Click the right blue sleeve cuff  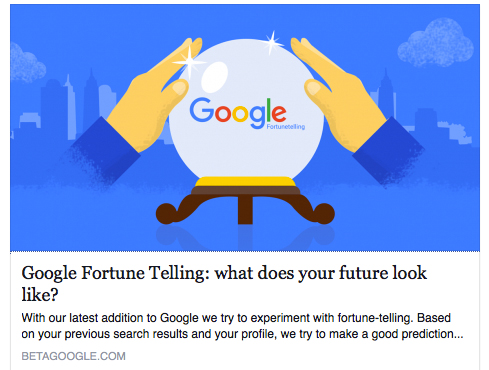pos(388,150)
